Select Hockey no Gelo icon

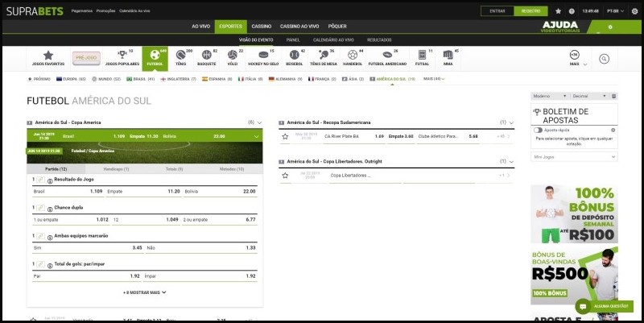coord(263,55)
